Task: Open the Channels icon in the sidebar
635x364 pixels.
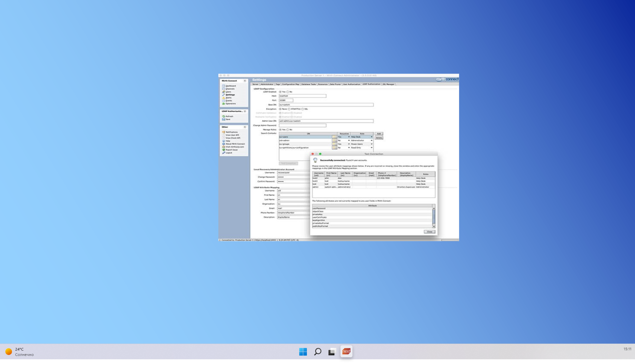Action: coord(223,89)
